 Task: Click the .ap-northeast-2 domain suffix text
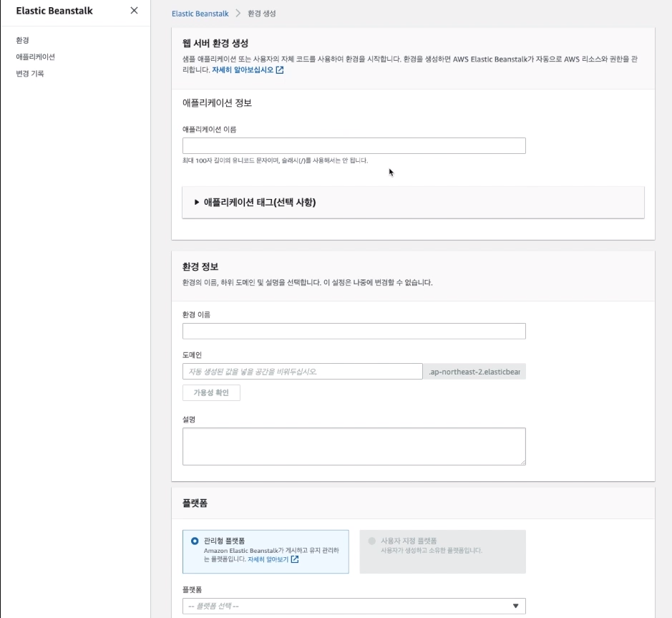pyautogui.click(x=474, y=372)
